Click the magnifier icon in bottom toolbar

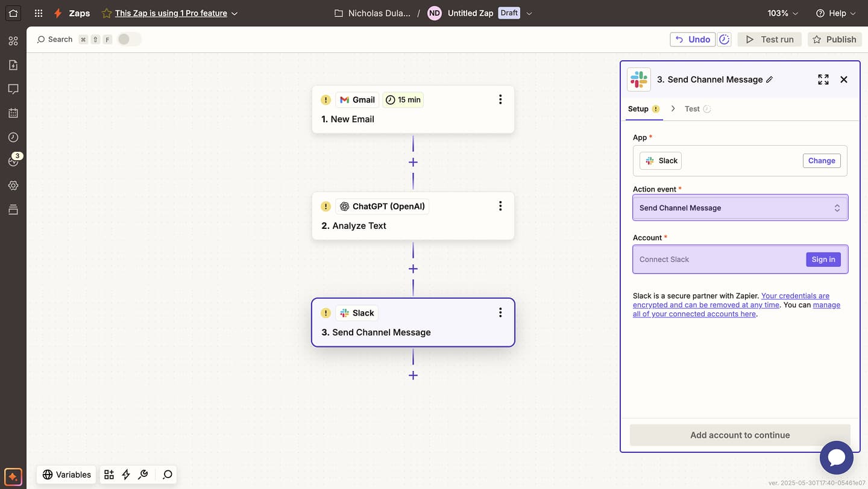click(168, 475)
